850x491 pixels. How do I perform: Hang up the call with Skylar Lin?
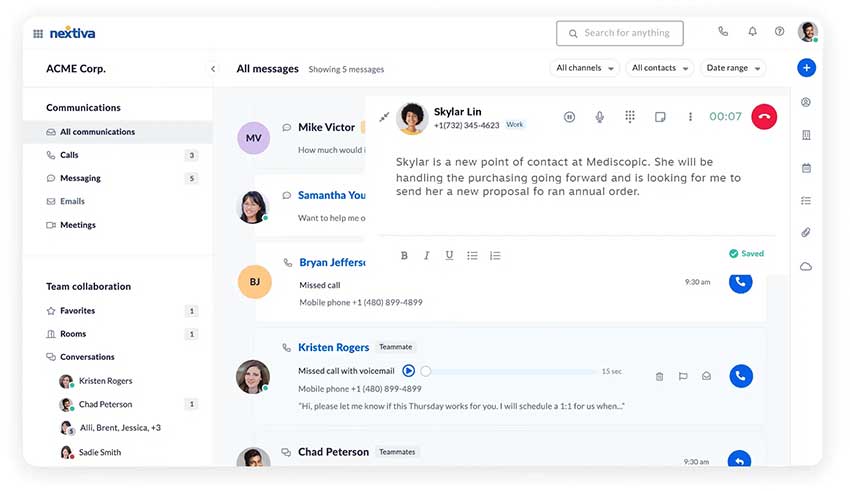764,117
